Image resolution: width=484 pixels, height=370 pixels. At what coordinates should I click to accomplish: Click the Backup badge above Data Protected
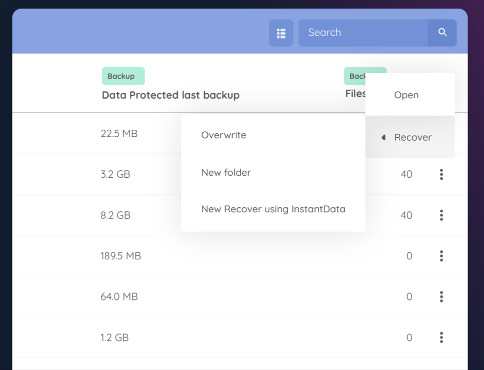click(123, 76)
